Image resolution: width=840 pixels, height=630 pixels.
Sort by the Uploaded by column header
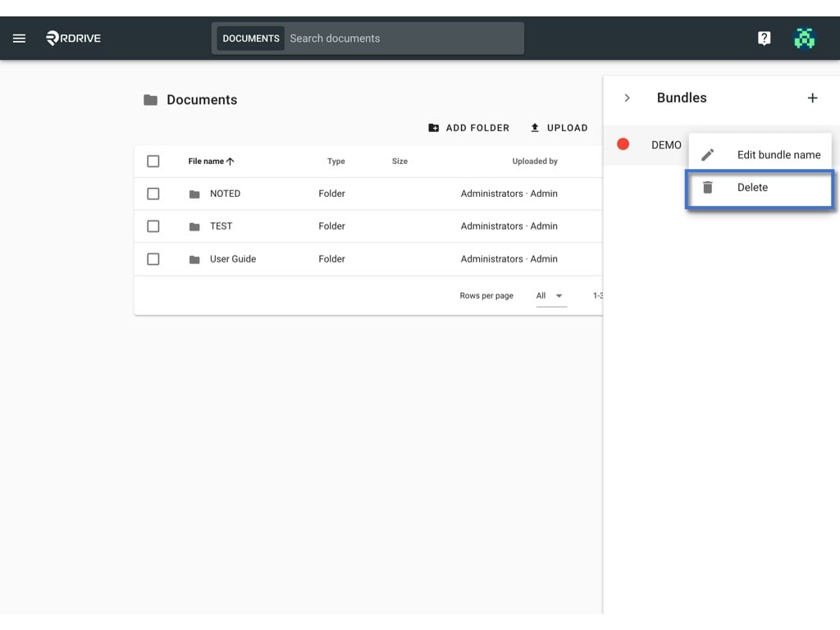(x=535, y=162)
